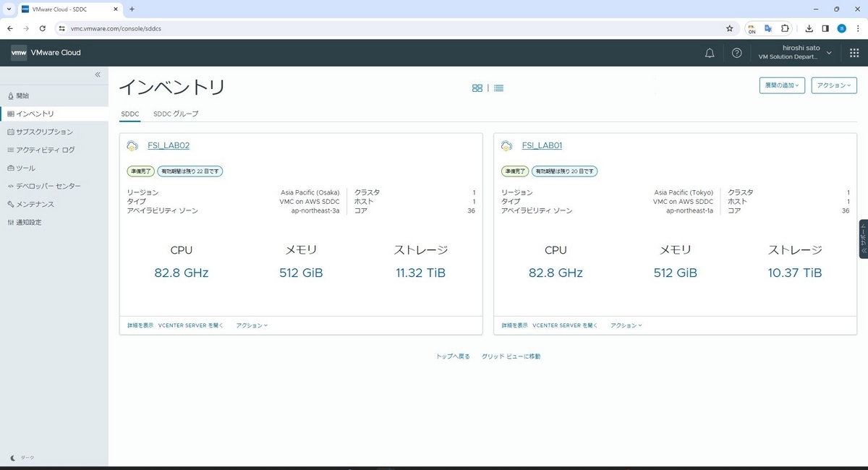Viewport: 868px width, 470px height.
Task: Open a new browser tab
Action: click(132, 9)
